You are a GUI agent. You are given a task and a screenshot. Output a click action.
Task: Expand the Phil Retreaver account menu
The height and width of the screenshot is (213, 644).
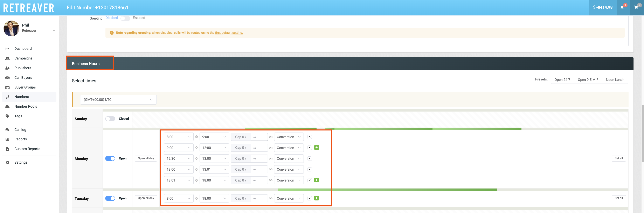[x=54, y=30]
